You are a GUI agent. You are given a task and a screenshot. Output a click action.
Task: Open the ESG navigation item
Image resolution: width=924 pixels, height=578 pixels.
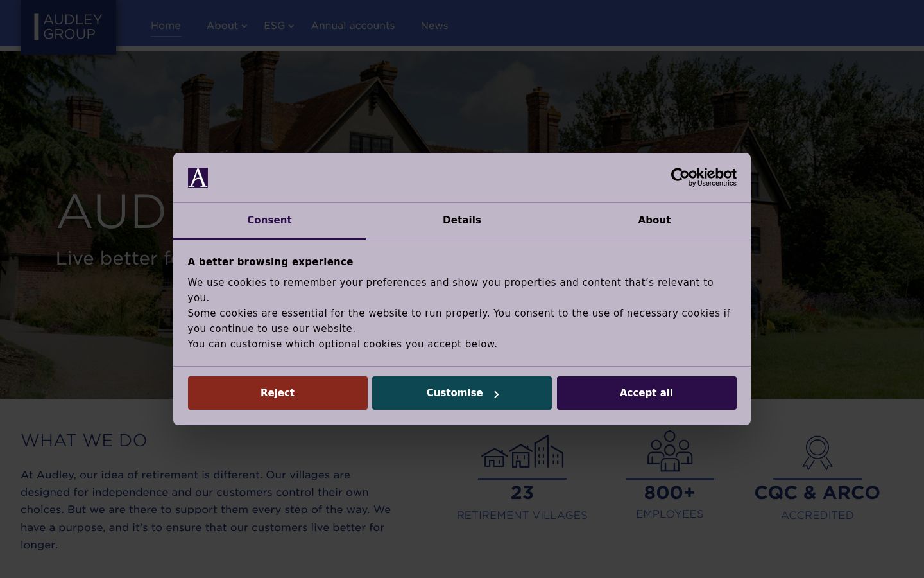(274, 26)
